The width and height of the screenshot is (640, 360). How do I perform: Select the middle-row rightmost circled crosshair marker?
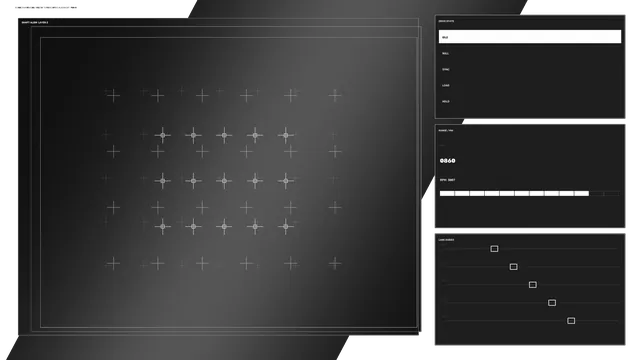coord(286,181)
